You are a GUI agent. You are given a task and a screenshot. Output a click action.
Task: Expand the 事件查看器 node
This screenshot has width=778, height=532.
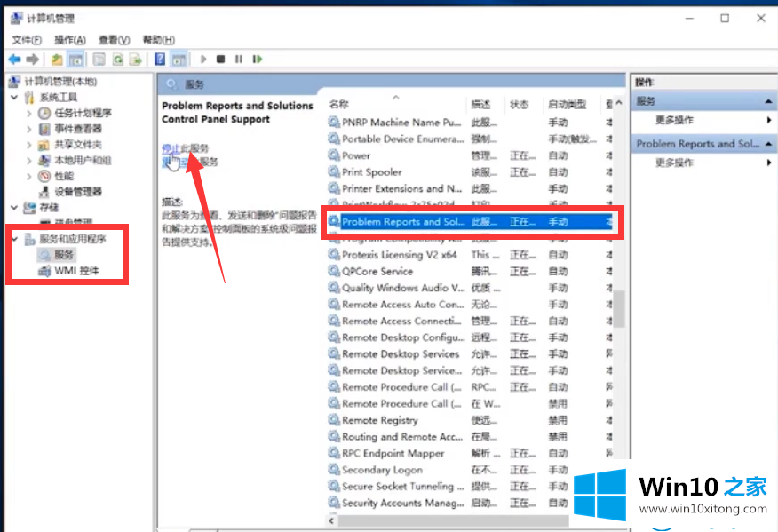pyautogui.click(x=28, y=129)
